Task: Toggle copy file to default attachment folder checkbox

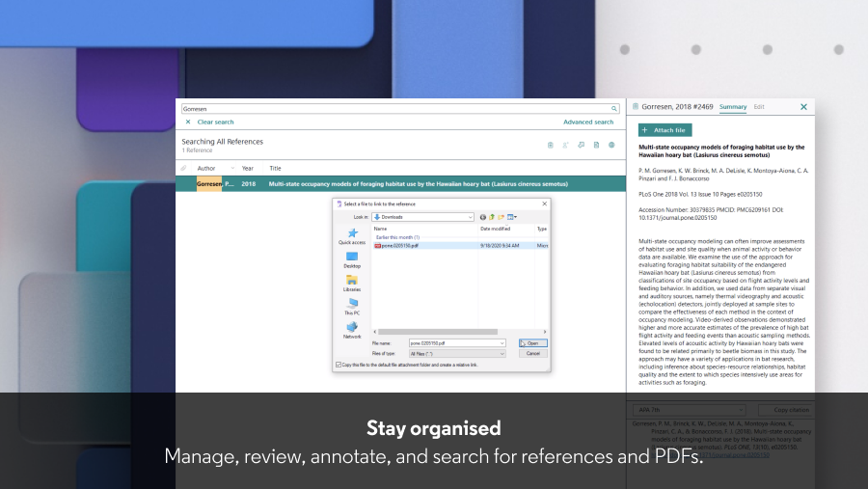Action: click(339, 365)
